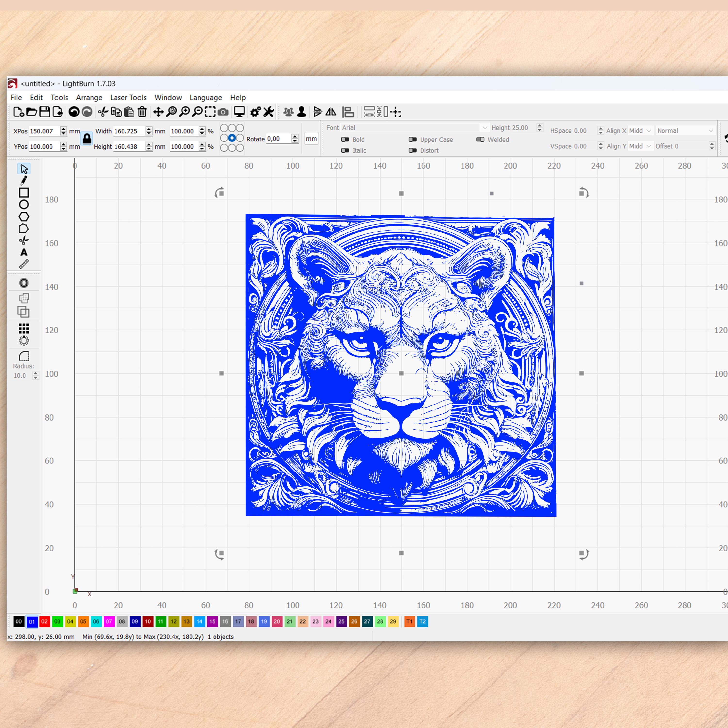
Task: Pick the cyan 06 layer swatch
Action: pyautogui.click(x=96, y=621)
